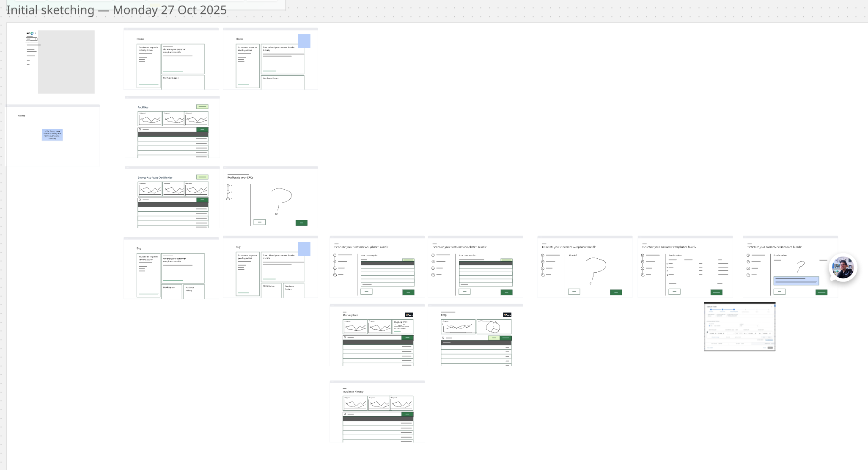Select the 'Home' heading in the lone Home frame
This screenshot has width=868, height=470.
pos(21,116)
